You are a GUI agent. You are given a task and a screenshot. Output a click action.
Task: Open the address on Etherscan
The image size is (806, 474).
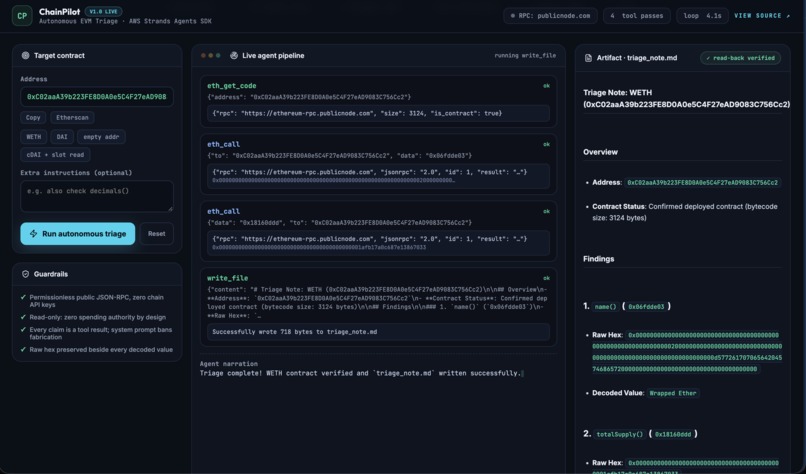click(x=72, y=118)
